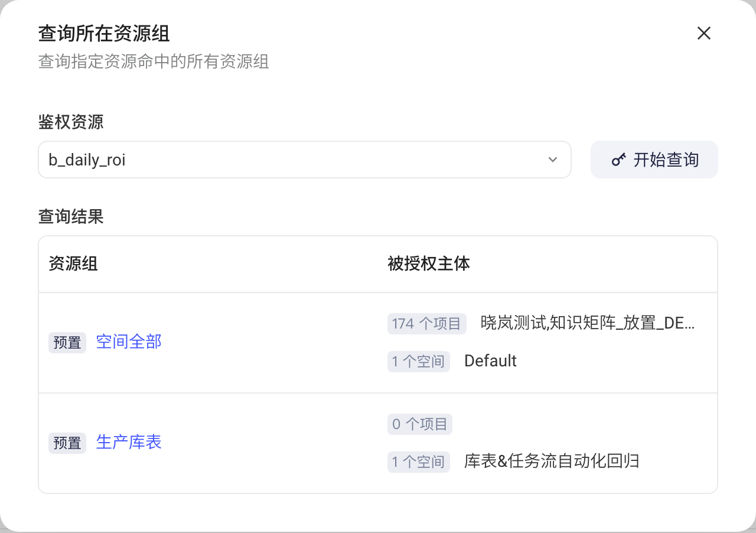Screen dimensions: 756x533
Task: Click the 开始查询 button
Action: [654, 160]
